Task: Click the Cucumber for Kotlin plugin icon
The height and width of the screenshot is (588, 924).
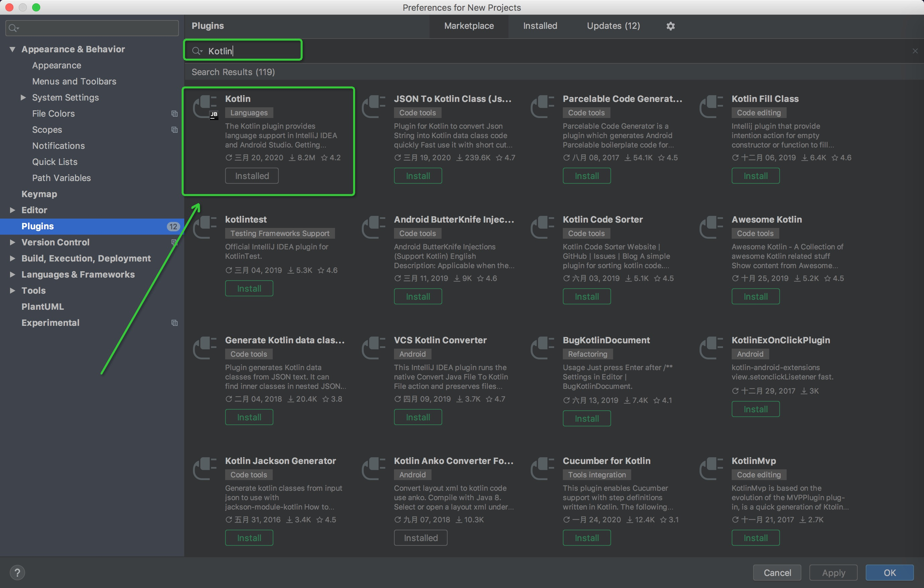Action: tap(543, 468)
